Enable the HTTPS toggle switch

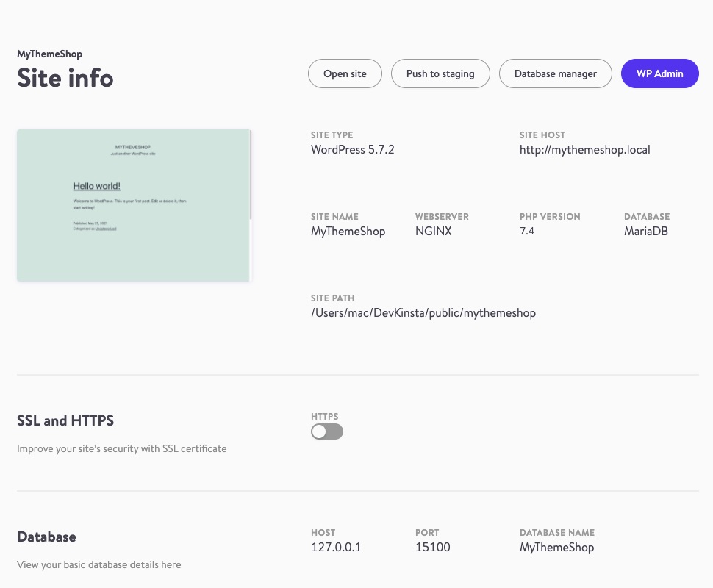click(x=327, y=431)
